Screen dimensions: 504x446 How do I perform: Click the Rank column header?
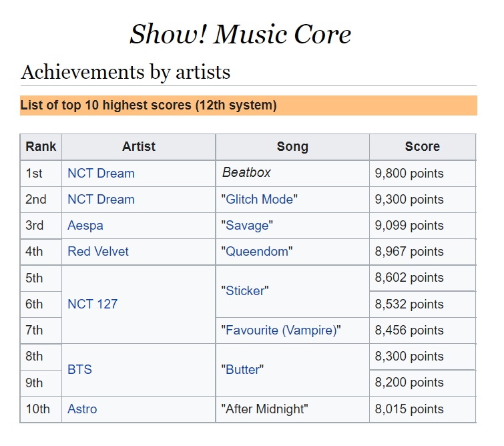coord(41,147)
